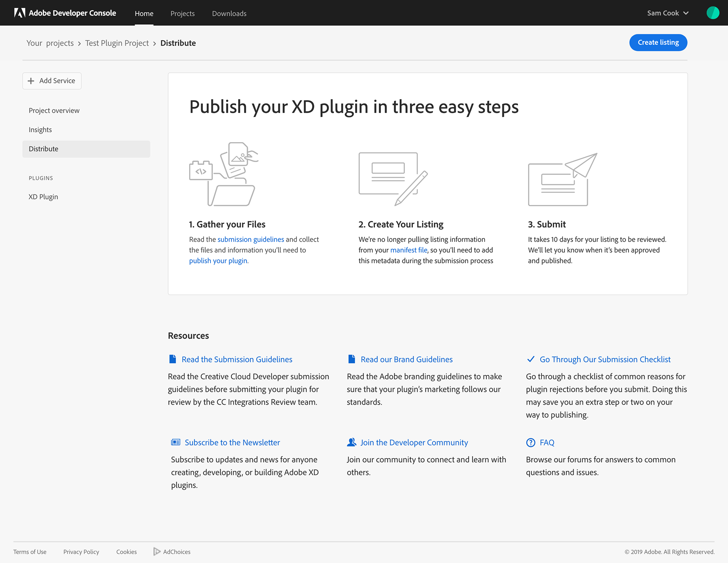The image size is (728, 563).
Task: Click the newsletter icon beside Subscribe
Action: point(176,442)
